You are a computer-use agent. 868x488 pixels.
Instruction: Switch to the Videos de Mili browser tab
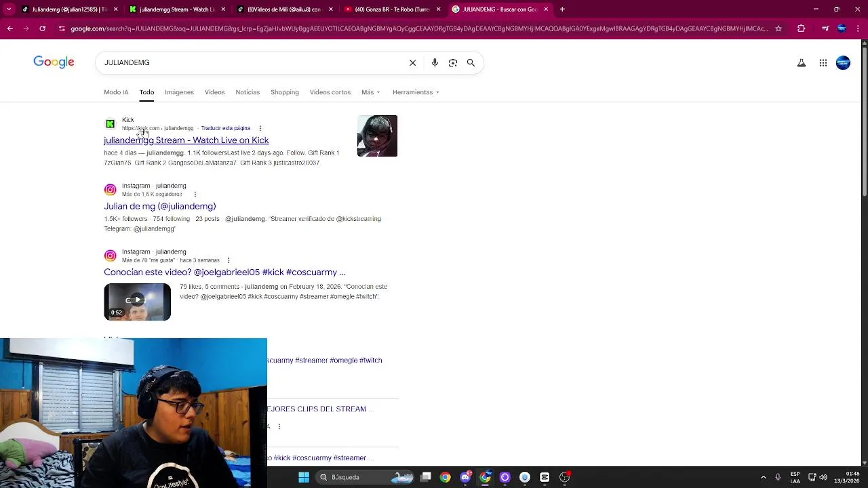pyautogui.click(x=284, y=9)
